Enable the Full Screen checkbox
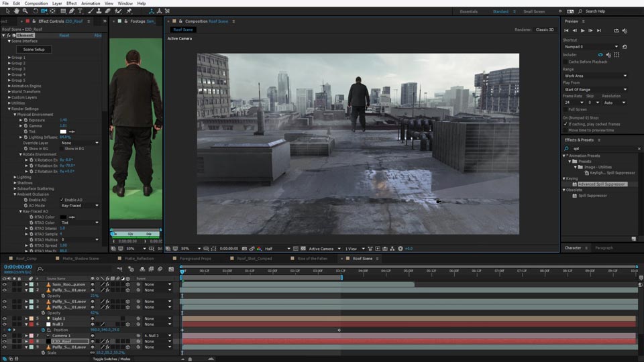This screenshot has height=362, width=644. [x=566, y=109]
